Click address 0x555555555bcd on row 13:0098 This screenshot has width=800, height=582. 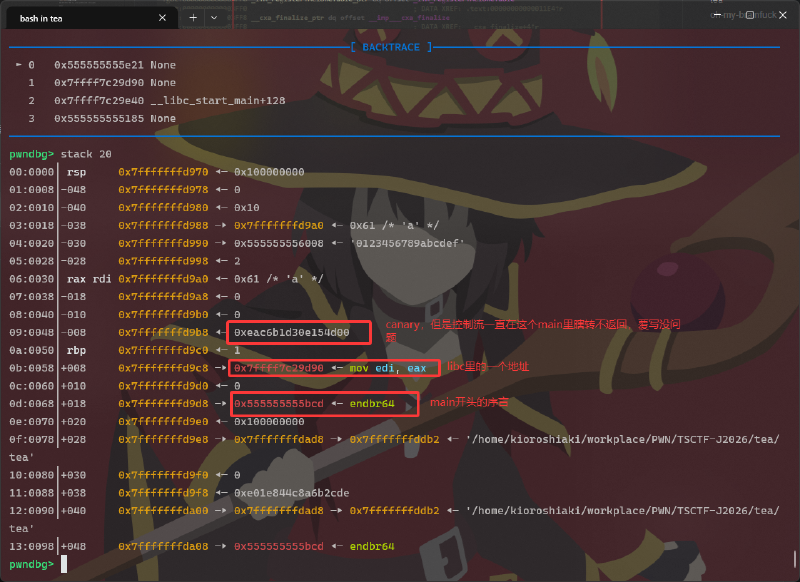click(x=279, y=546)
